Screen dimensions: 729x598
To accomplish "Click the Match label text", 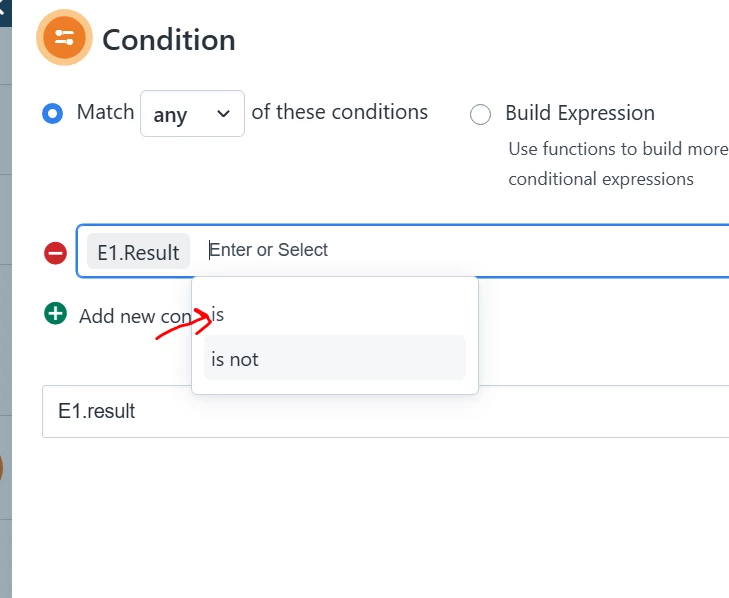I will [x=106, y=112].
